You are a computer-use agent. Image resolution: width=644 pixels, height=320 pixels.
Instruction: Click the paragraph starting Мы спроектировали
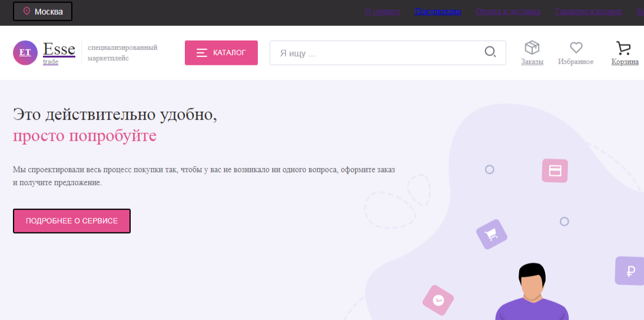pyautogui.click(x=204, y=176)
